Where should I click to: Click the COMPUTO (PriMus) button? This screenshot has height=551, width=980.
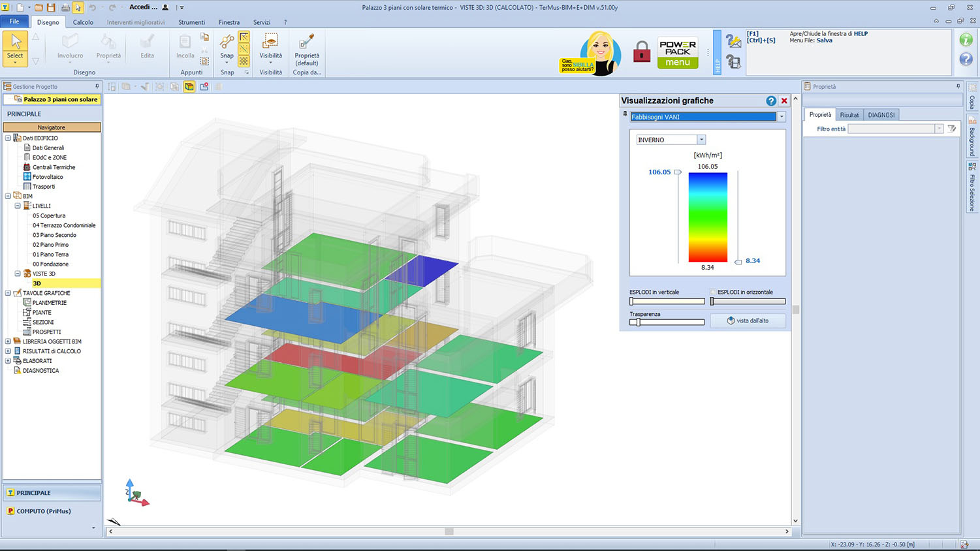click(43, 511)
